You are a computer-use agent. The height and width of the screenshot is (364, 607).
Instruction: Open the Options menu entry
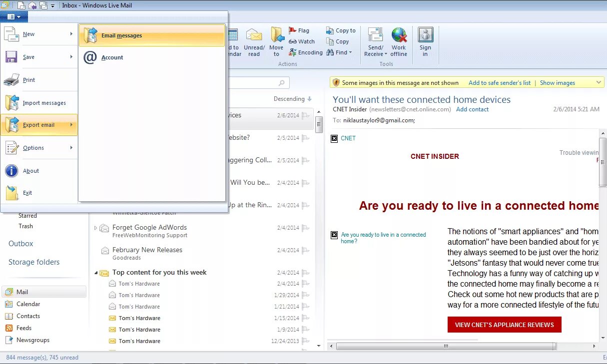tap(39, 148)
